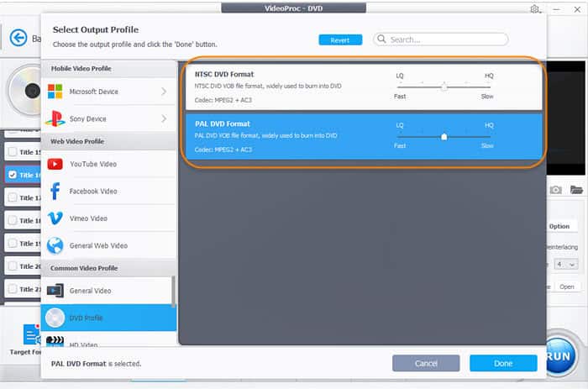
Task: Click the 'Select Output Profile' heading
Action: coord(96,29)
